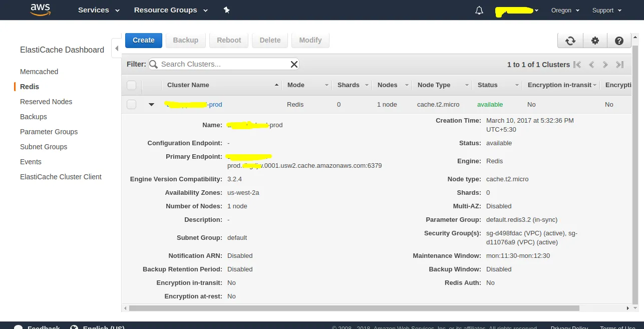
Task: Open the Services dropdown menu
Action: 99,10
